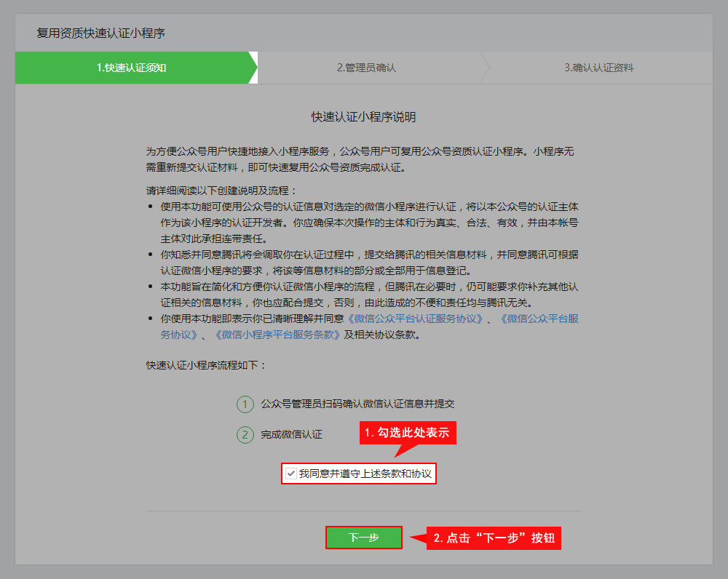Open the 《微信小程序平台服务条款》 link
This screenshot has height=579, width=728.
point(277,335)
